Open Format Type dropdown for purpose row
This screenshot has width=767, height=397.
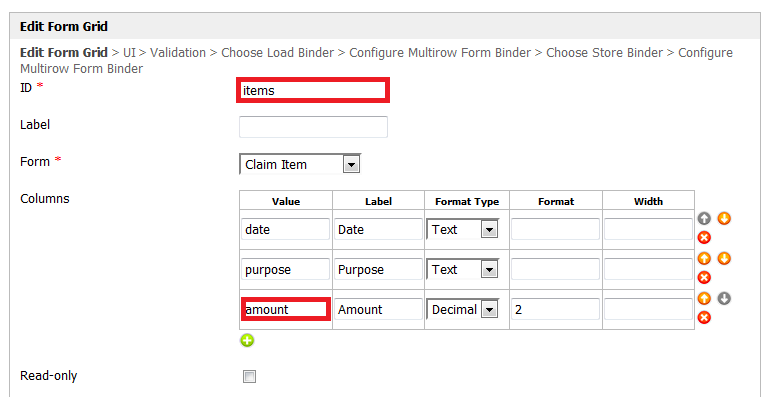[x=462, y=269]
